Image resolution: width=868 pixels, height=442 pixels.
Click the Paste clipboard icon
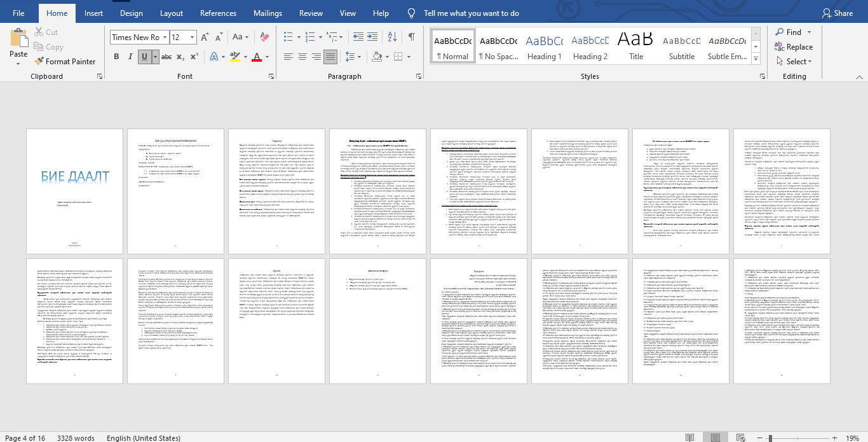pyautogui.click(x=18, y=38)
